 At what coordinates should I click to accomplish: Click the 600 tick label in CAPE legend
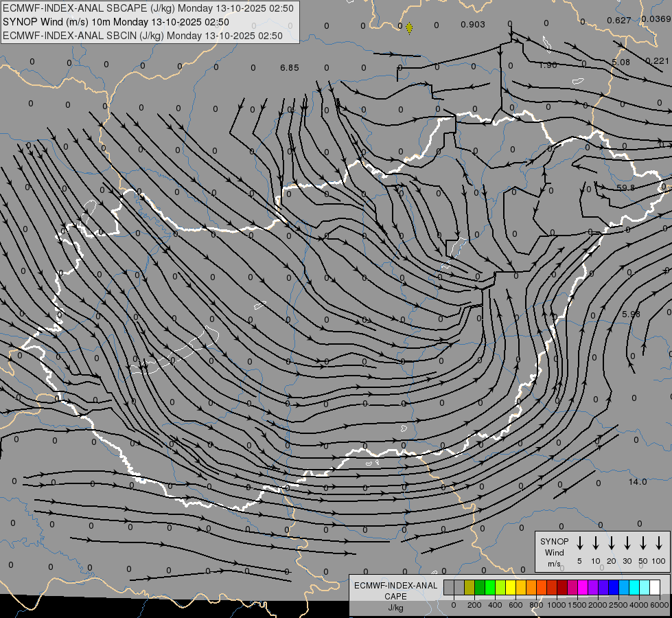point(515,605)
